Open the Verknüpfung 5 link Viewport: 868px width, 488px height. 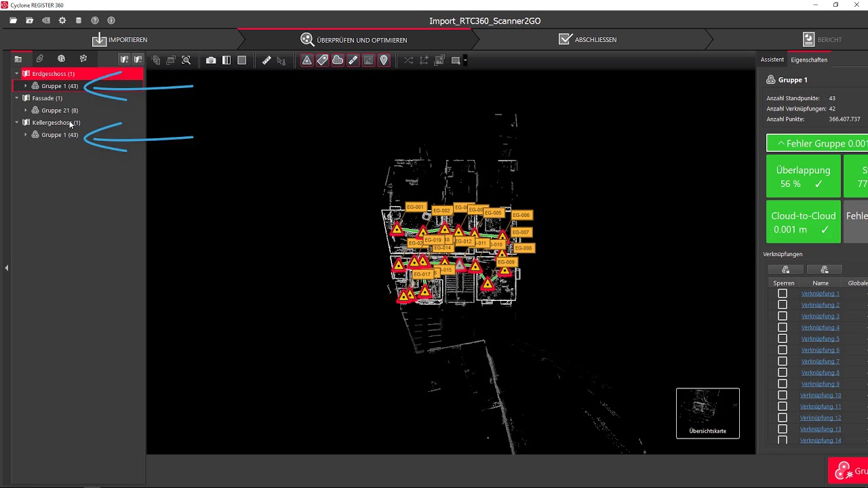pyautogui.click(x=821, y=339)
